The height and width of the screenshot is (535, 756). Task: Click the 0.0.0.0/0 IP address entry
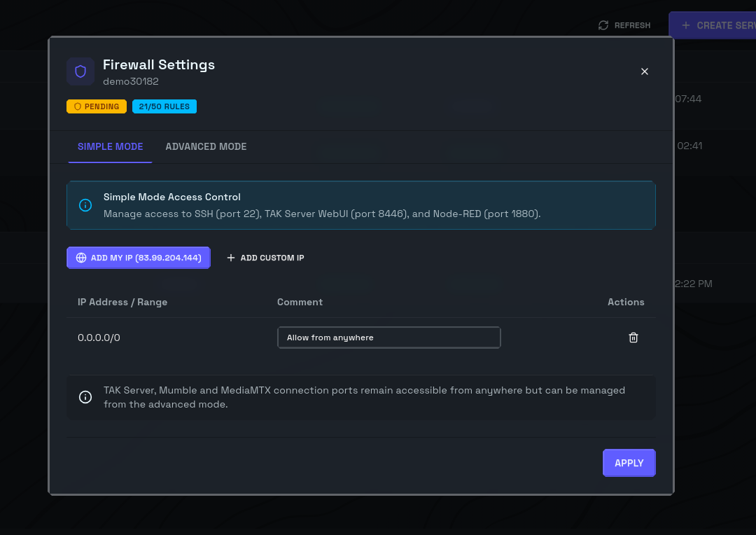click(x=99, y=338)
